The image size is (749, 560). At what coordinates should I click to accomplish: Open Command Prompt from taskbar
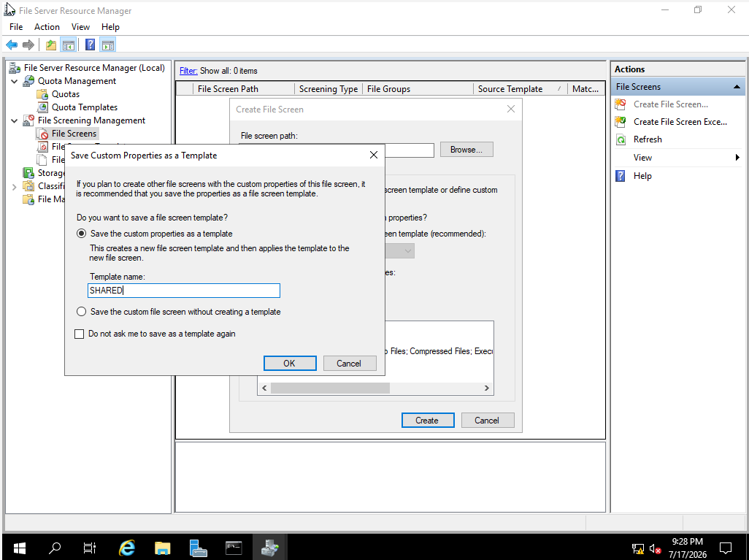point(234,548)
